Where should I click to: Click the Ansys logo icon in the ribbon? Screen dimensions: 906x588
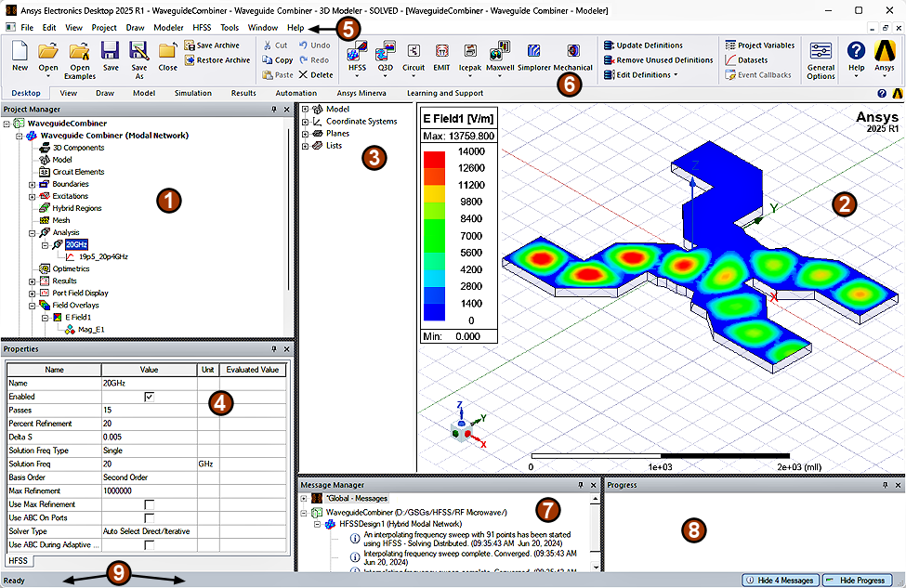tap(884, 57)
